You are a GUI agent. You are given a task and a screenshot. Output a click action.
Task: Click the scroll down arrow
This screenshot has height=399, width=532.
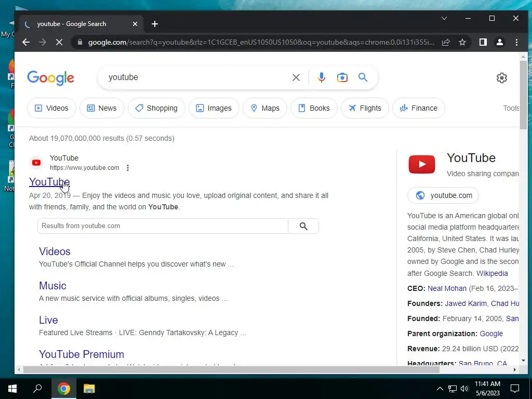pos(523,361)
